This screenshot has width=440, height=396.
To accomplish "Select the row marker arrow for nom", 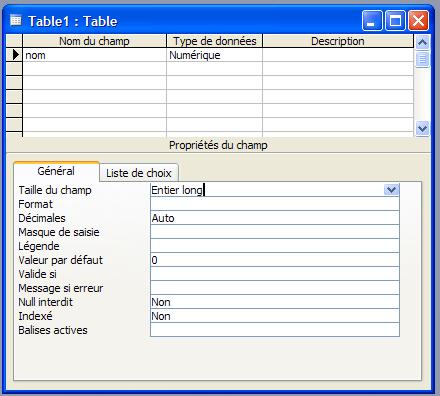I will point(14,55).
